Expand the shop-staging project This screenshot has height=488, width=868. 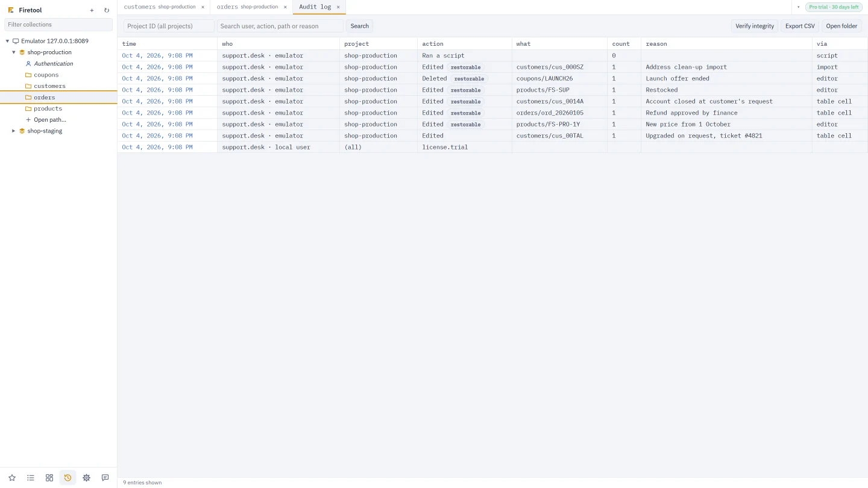tap(14, 131)
